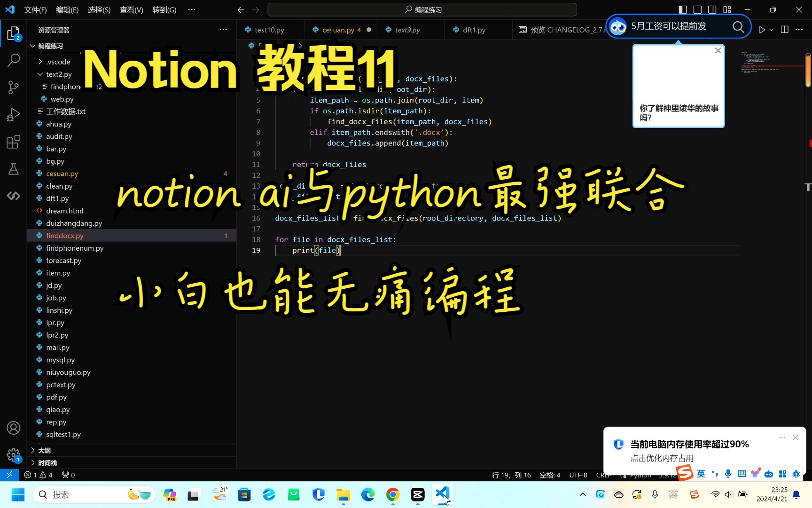The height and width of the screenshot is (508, 812).
Task: Switch to the dft1.py tab
Action: (475, 29)
